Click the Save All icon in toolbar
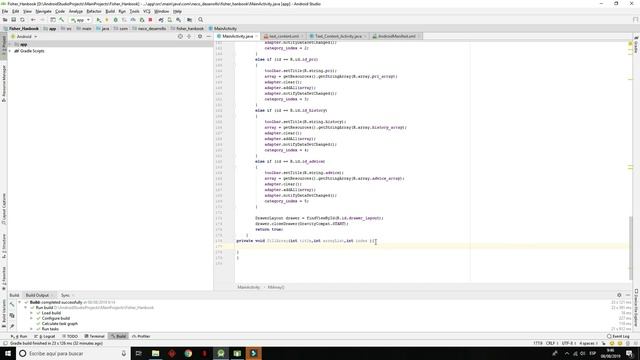 click(x=13, y=20)
